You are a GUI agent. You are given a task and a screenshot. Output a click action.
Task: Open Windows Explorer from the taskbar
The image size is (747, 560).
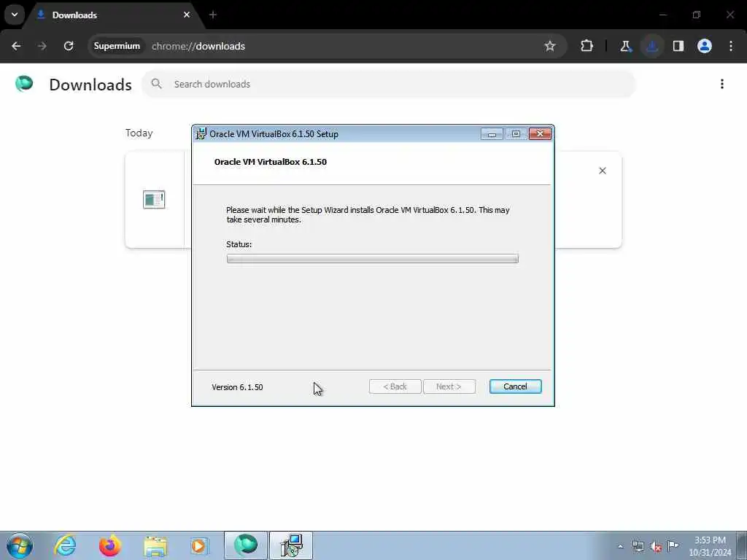coord(155,546)
